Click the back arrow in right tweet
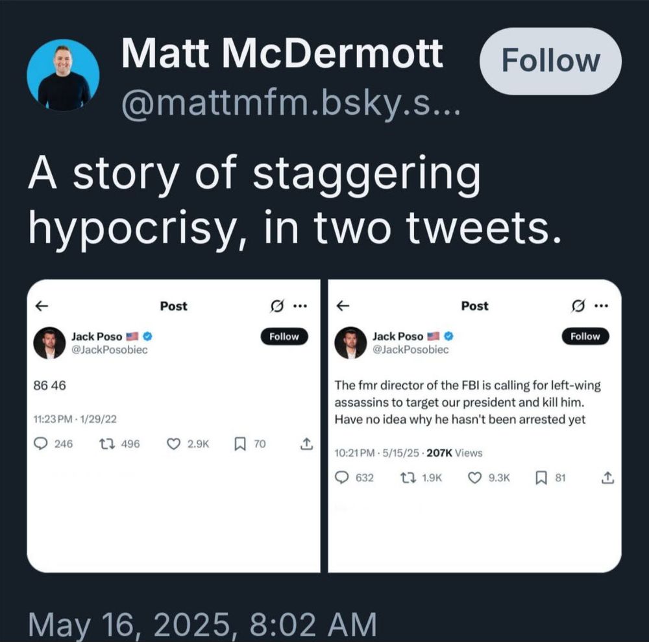Image resolution: width=649 pixels, height=644 pixels. click(343, 305)
